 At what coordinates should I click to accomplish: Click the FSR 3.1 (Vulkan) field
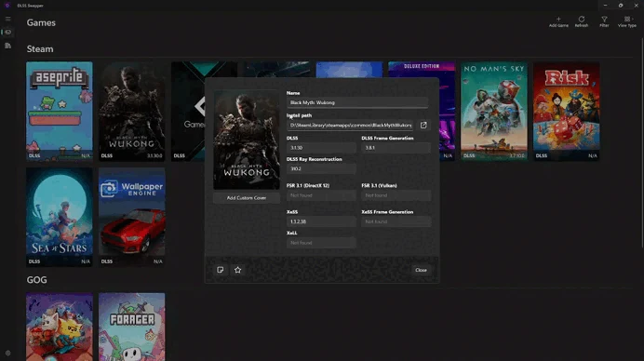[396, 195]
